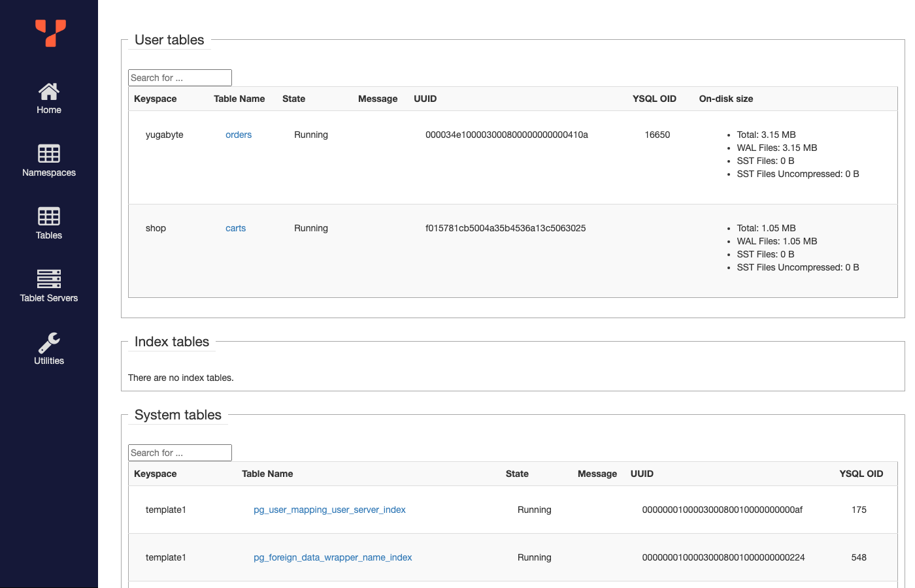Click system UUID ending in 0224

[x=724, y=557]
